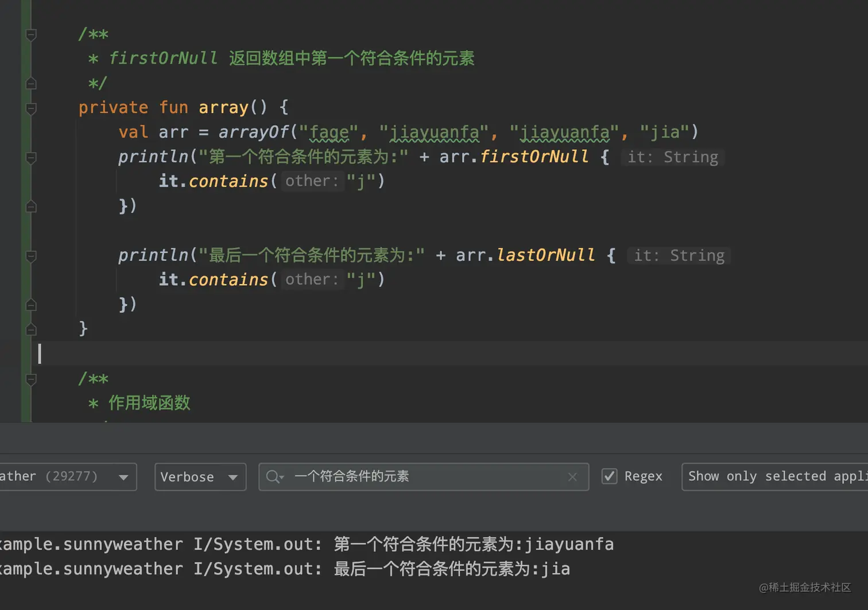Click 'it: String' hint after firstOrNull
Viewport: 868px width, 610px height.
click(673, 157)
